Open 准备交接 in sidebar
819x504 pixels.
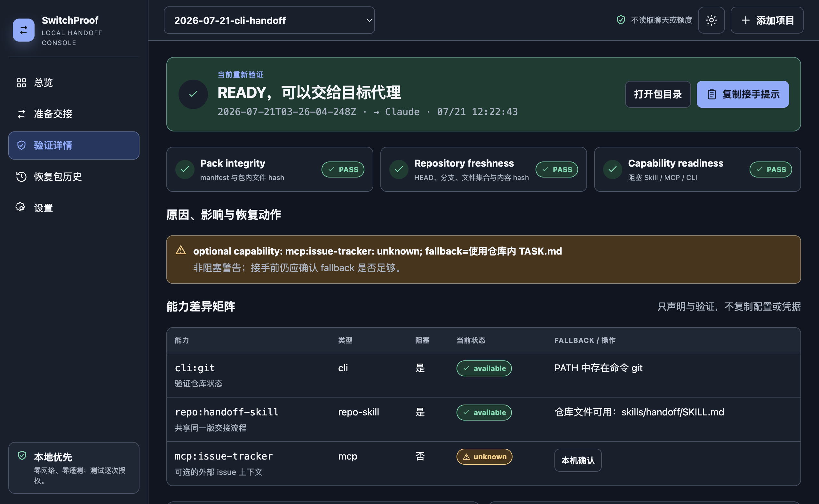click(x=74, y=114)
